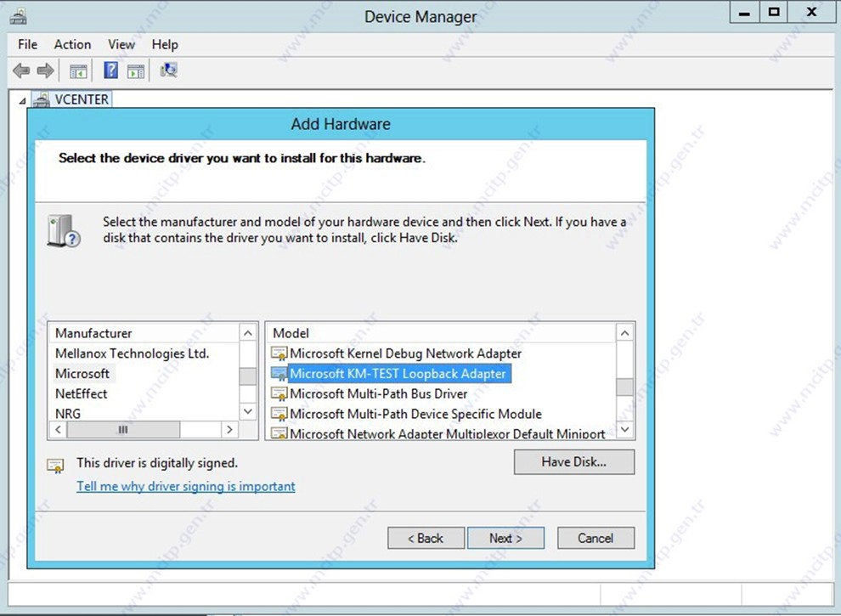Open the driver signing importance link
Viewport: 841px width, 616px height.
[185, 486]
